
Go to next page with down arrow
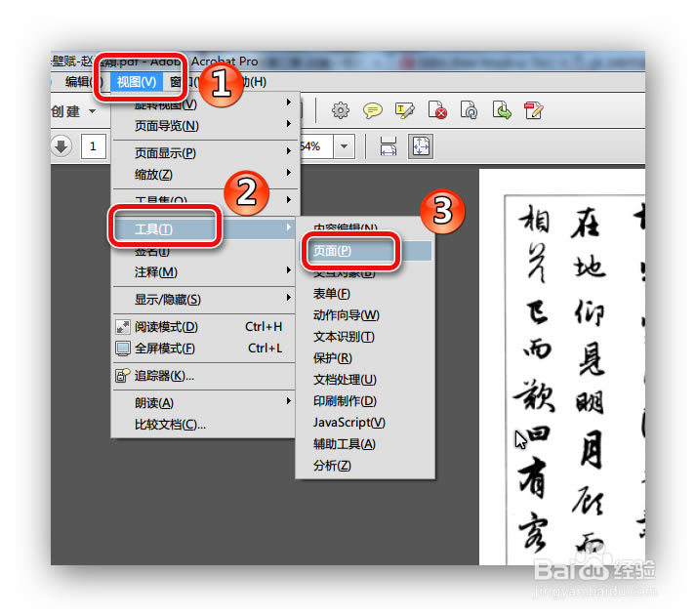click(x=61, y=146)
